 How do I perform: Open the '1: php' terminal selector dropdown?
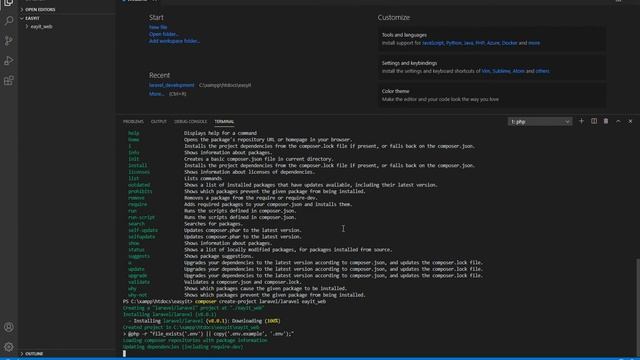click(x=540, y=122)
